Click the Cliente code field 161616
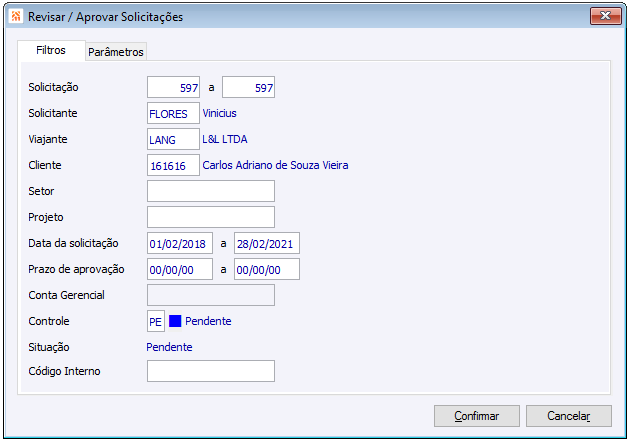Image resolution: width=629 pixels, height=442 pixels. [173, 165]
